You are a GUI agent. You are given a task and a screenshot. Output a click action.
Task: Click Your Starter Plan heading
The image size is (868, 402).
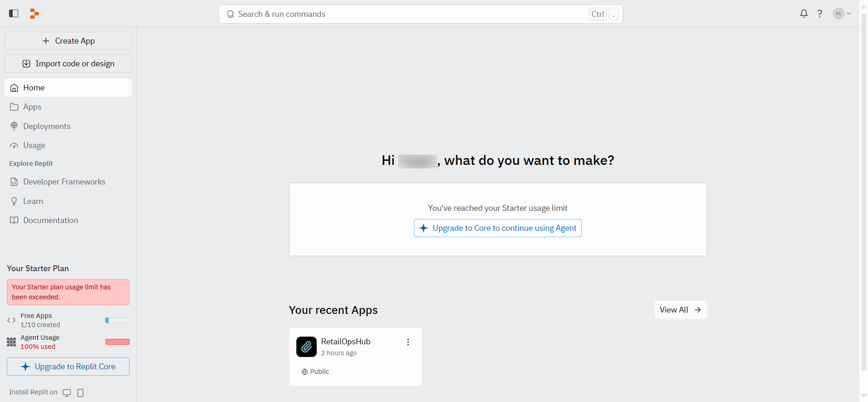coord(38,268)
